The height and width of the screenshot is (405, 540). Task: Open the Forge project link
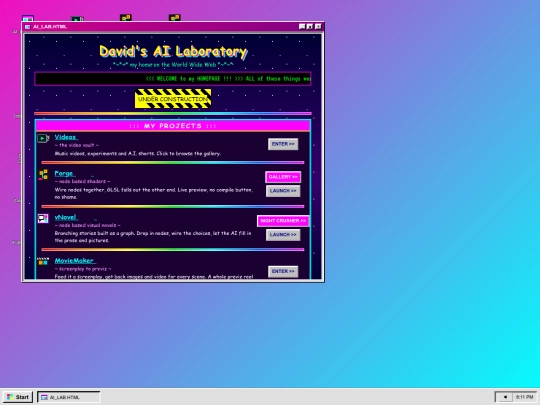[64, 173]
